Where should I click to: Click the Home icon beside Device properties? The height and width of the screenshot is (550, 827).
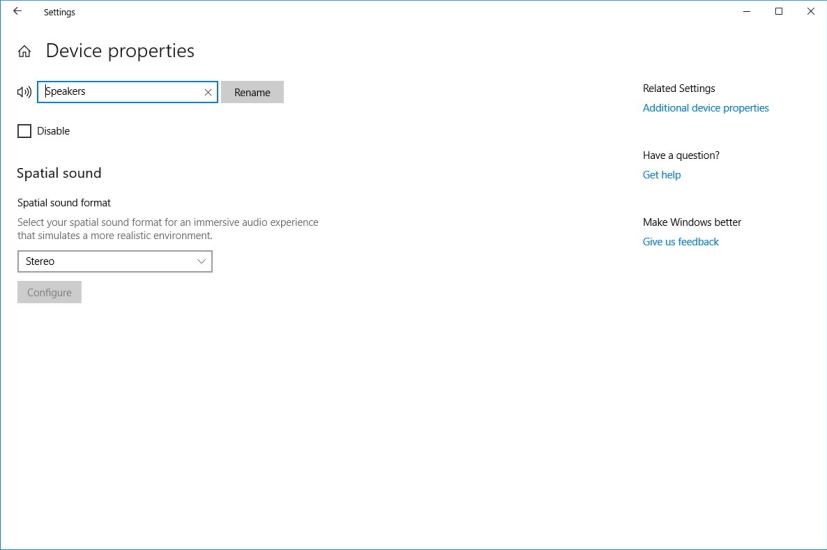click(x=24, y=52)
